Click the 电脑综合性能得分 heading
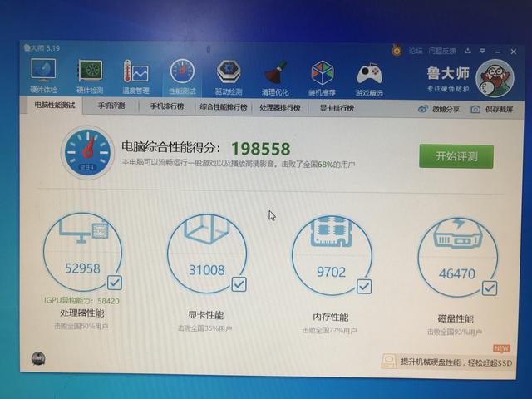 click(x=170, y=147)
